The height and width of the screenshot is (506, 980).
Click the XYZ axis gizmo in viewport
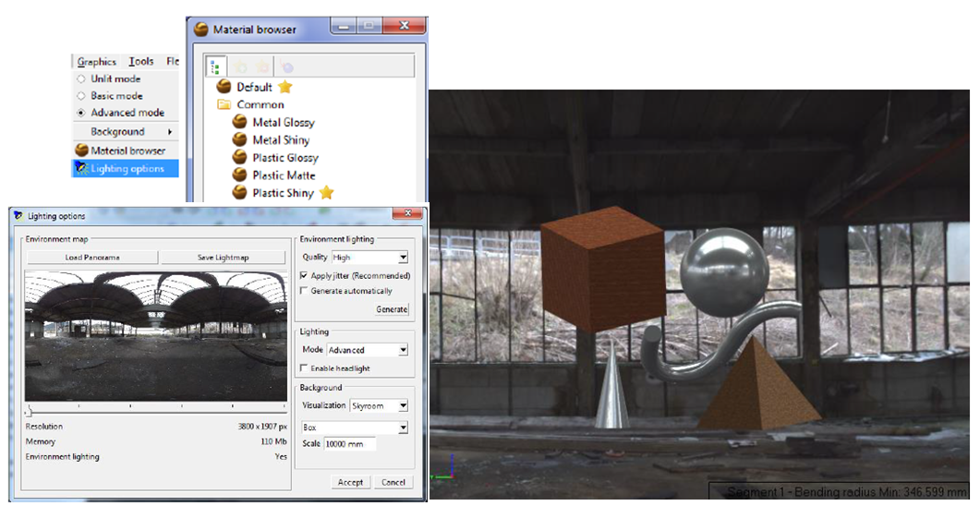pyautogui.click(x=442, y=469)
